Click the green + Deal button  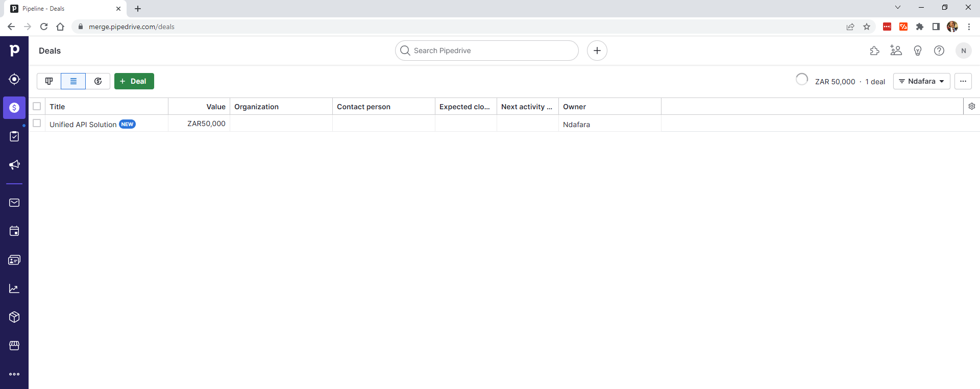pyautogui.click(x=134, y=81)
